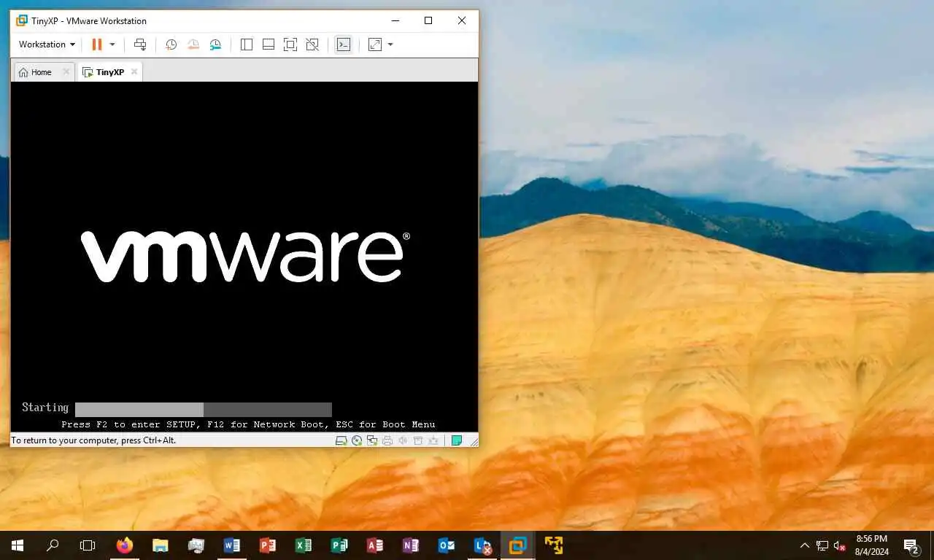The image size is (934, 560).
Task: Expand the power options arrow beside pause
Action: [112, 44]
